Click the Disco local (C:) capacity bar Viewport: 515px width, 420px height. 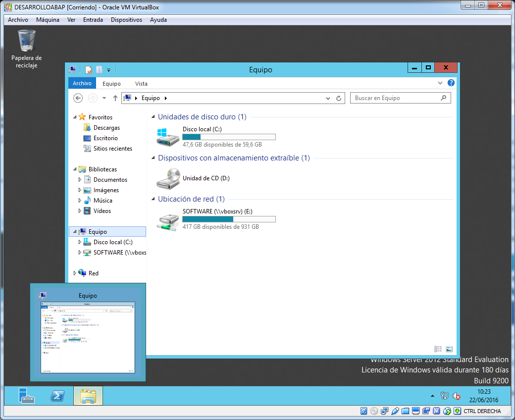click(x=229, y=137)
